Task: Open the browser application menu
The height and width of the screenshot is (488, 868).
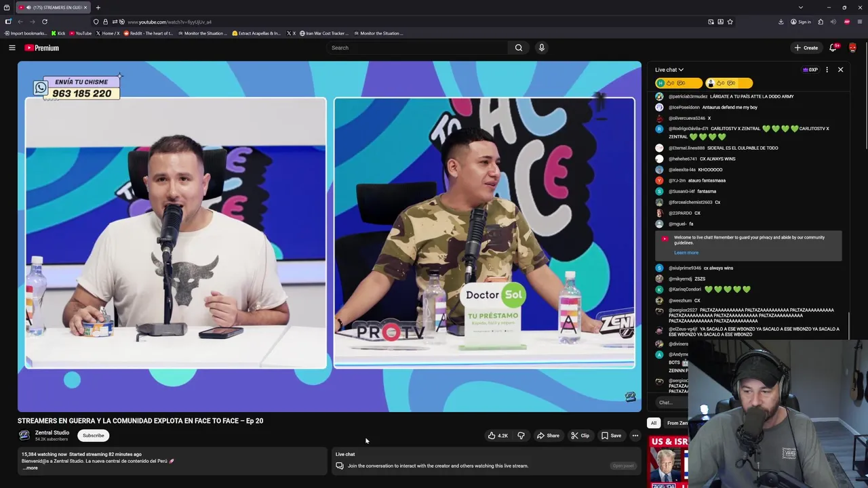Action: [x=860, y=22]
